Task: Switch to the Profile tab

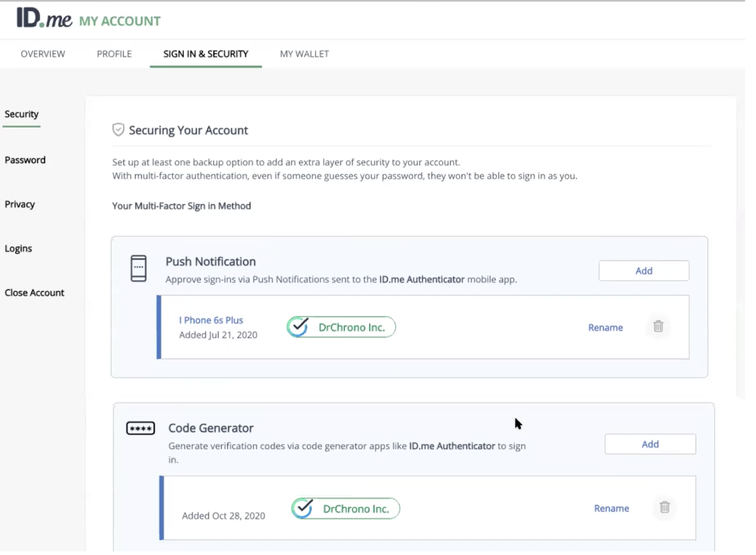Action: tap(114, 54)
